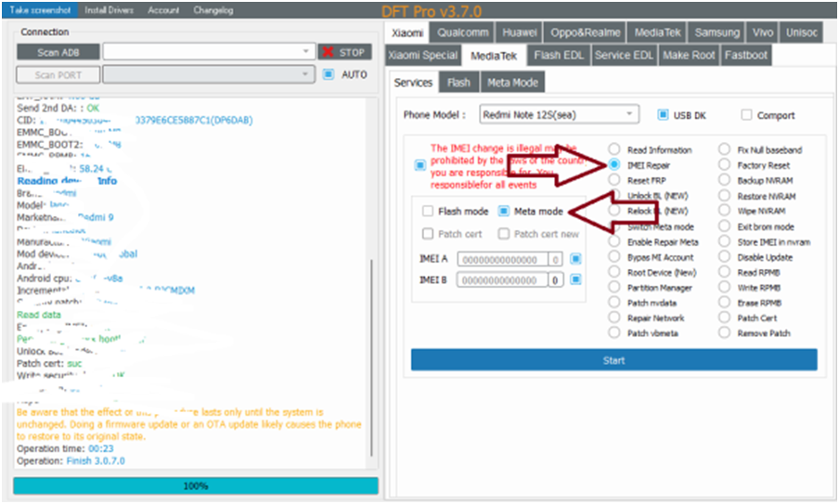This screenshot has width=839, height=504.
Task: Open the Make Root tab
Action: coord(689,55)
